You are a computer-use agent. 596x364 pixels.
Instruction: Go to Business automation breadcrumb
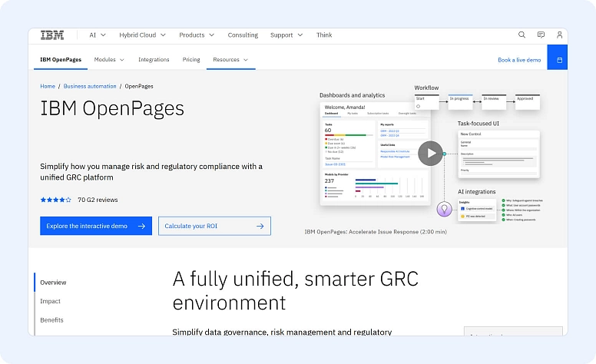click(x=90, y=86)
